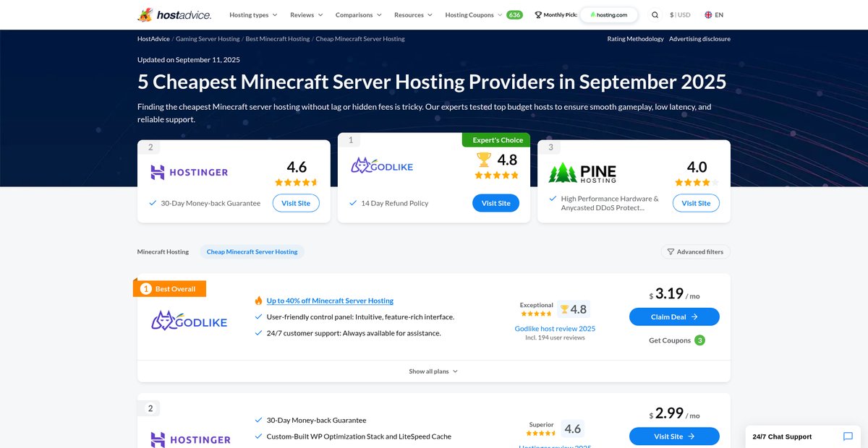Open Rating Methodology link
The width and height of the screenshot is (868, 448).
635,39
